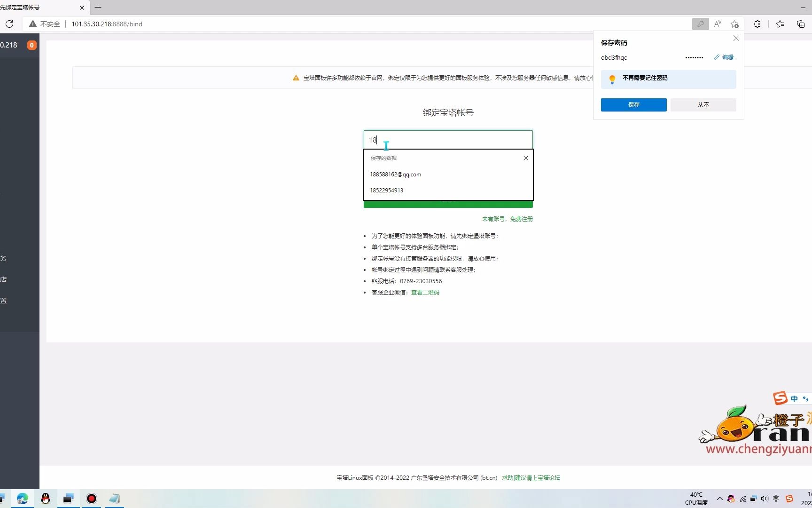Open the BT forum help link in footer

[531, 478]
